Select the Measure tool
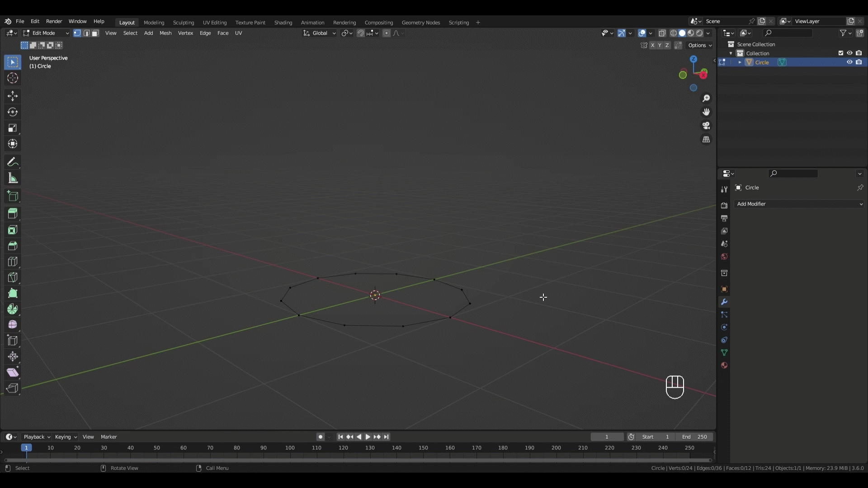Viewport: 868px width, 488px height. 13,178
